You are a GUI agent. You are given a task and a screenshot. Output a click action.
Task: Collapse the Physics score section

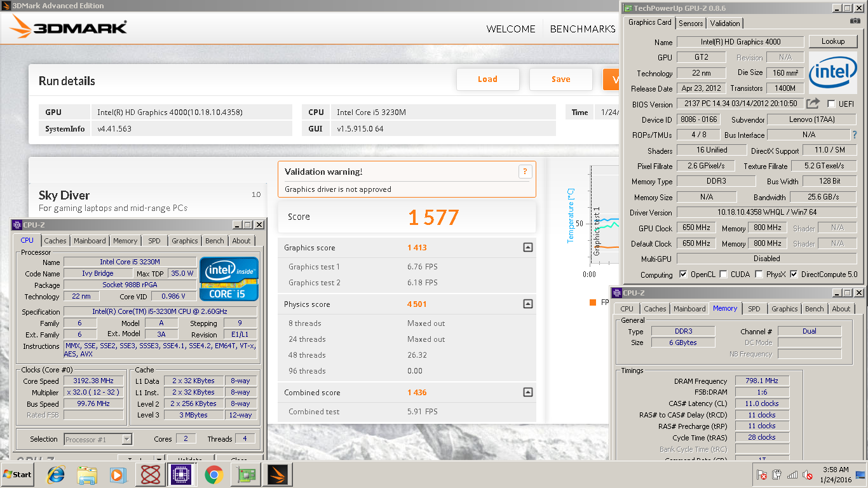527,304
